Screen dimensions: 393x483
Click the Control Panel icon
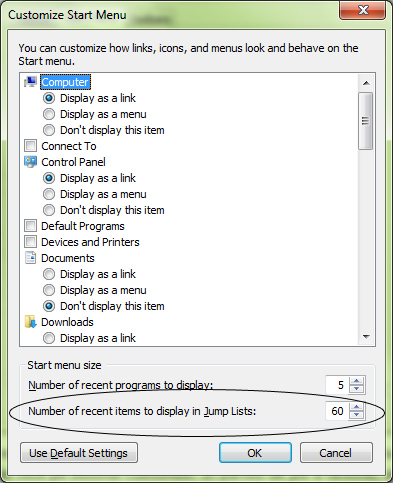pos(30,162)
